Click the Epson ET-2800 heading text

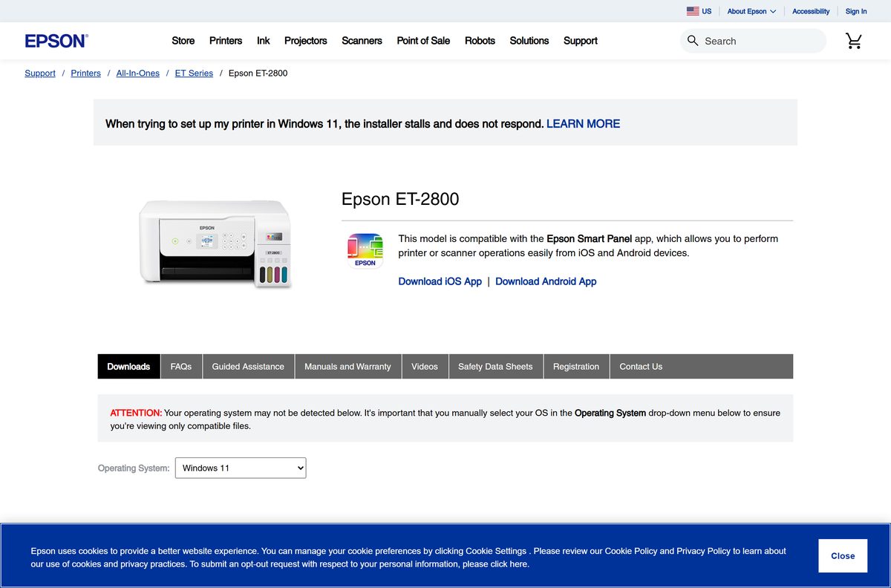pyautogui.click(x=400, y=199)
